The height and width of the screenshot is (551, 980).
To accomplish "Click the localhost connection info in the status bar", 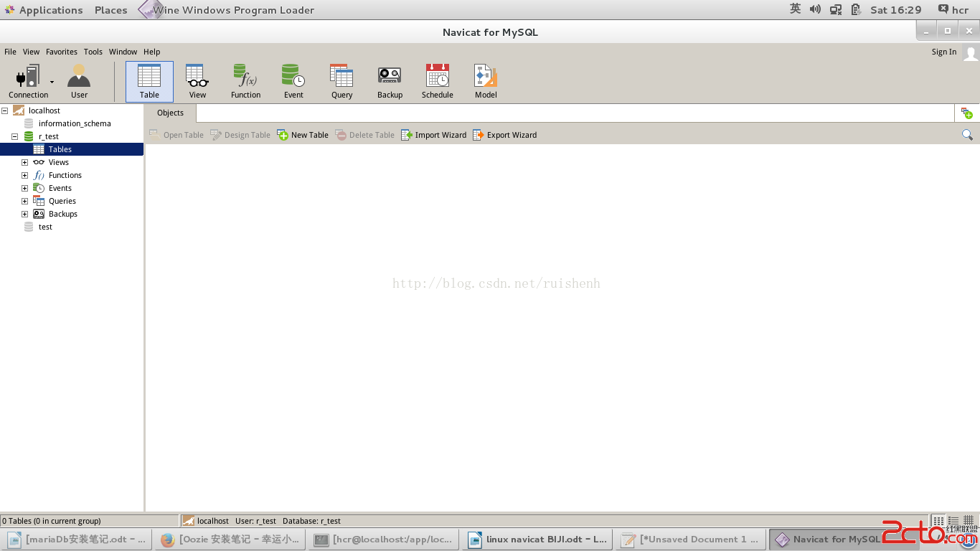I will (x=206, y=521).
